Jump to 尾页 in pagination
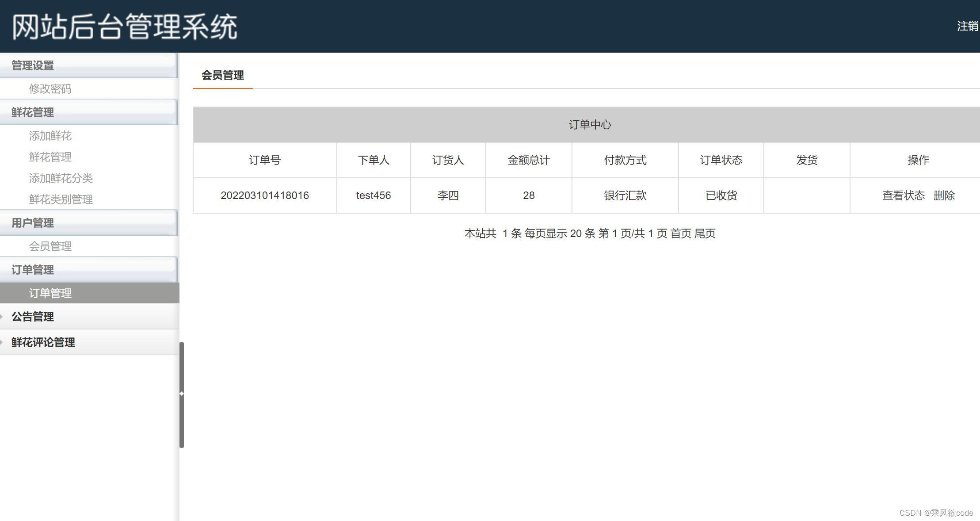This screenshot has height=521, width=980. pyautogui.click(x=705, y=234)
